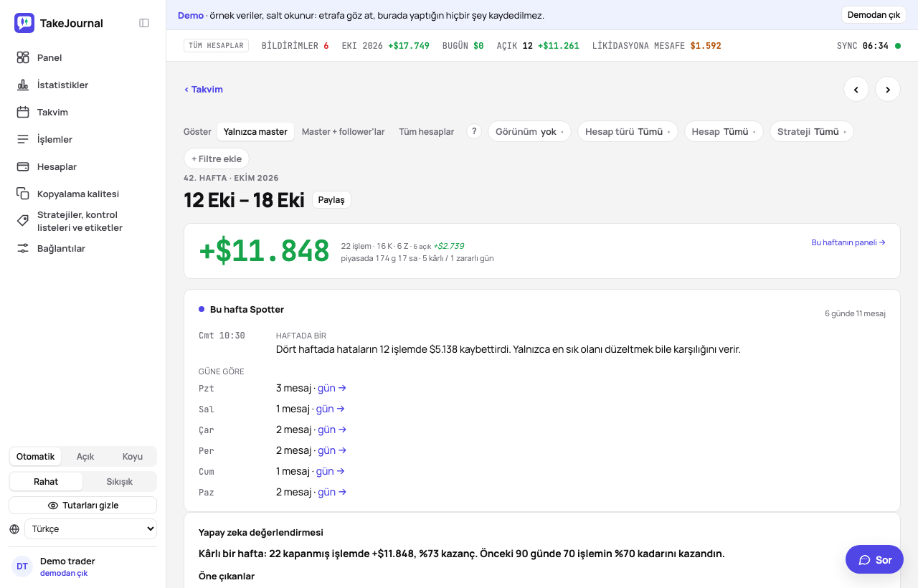
Task: Click AÇIK 12 +$11.261 stat
Action: tap(538, 46)
